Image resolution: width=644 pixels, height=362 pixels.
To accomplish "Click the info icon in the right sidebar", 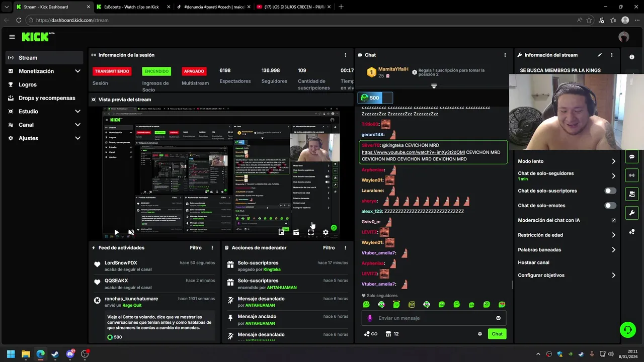I will [x=632, y=57].
